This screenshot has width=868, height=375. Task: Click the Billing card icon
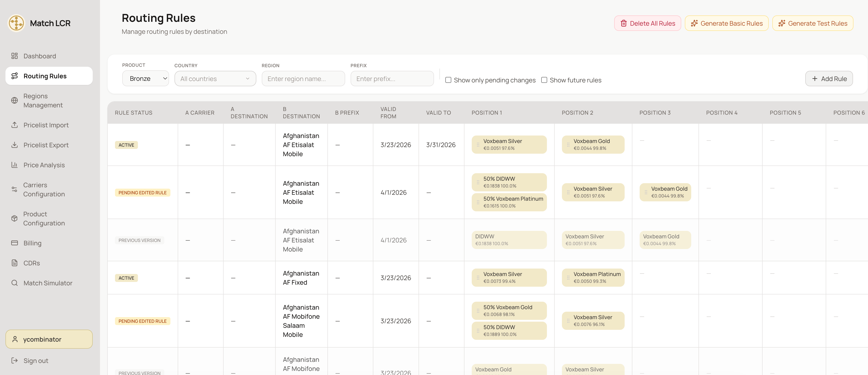(15, 243)
